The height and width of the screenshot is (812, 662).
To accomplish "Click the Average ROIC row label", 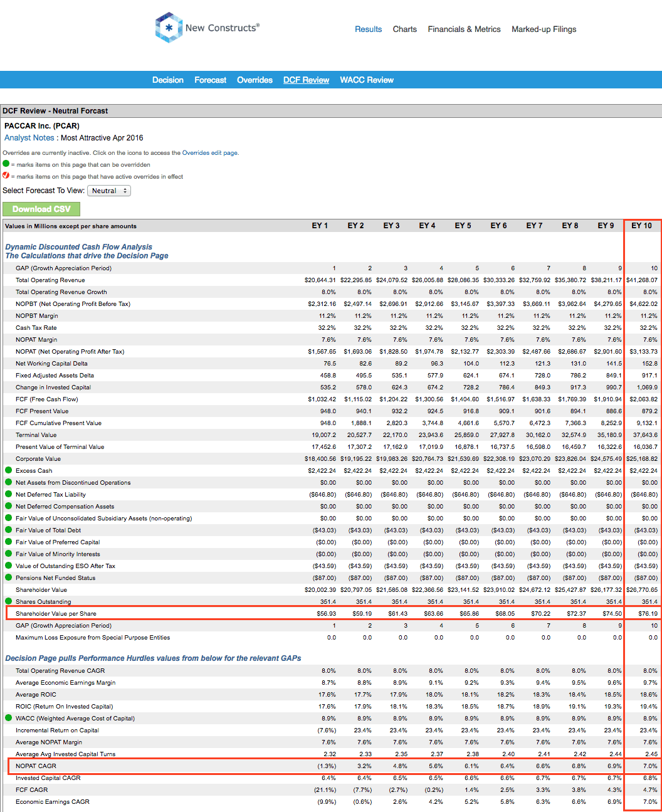I will (36, 695).
